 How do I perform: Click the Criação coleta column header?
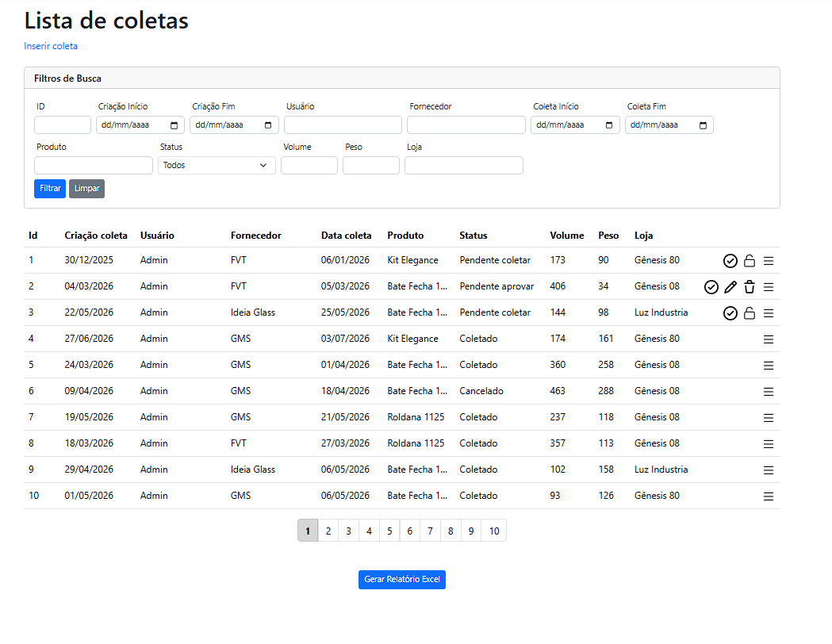coord(96,236)
